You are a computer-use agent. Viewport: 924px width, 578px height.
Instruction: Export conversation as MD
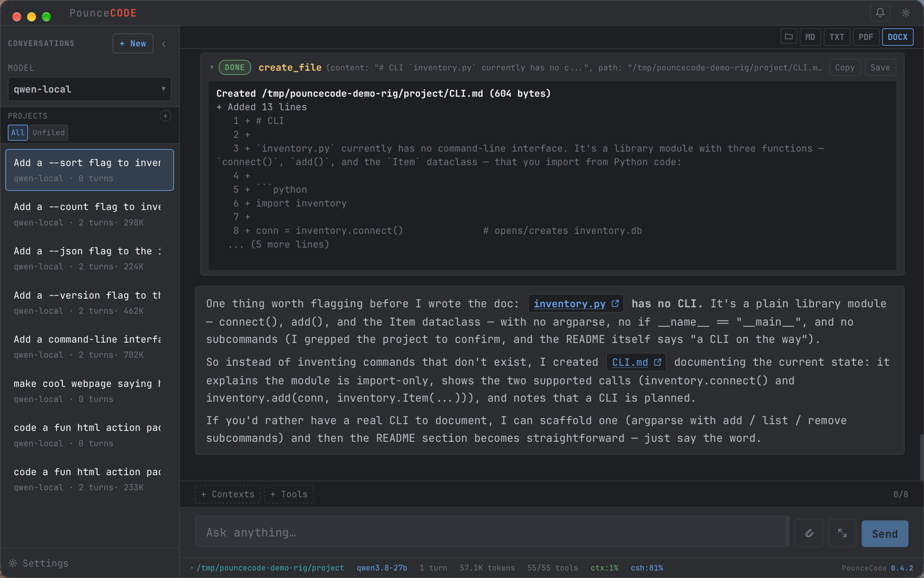810,37
